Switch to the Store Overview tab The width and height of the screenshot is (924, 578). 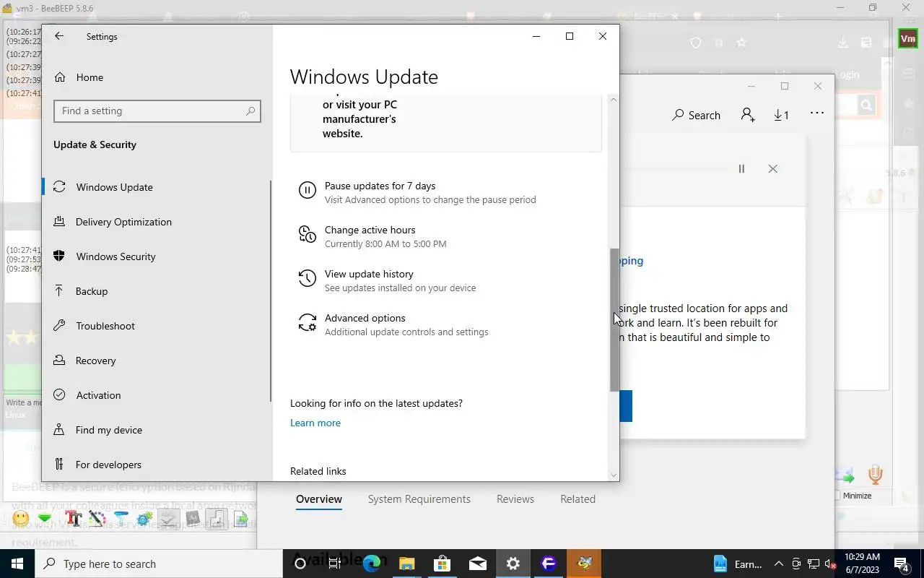pos(319,499)
